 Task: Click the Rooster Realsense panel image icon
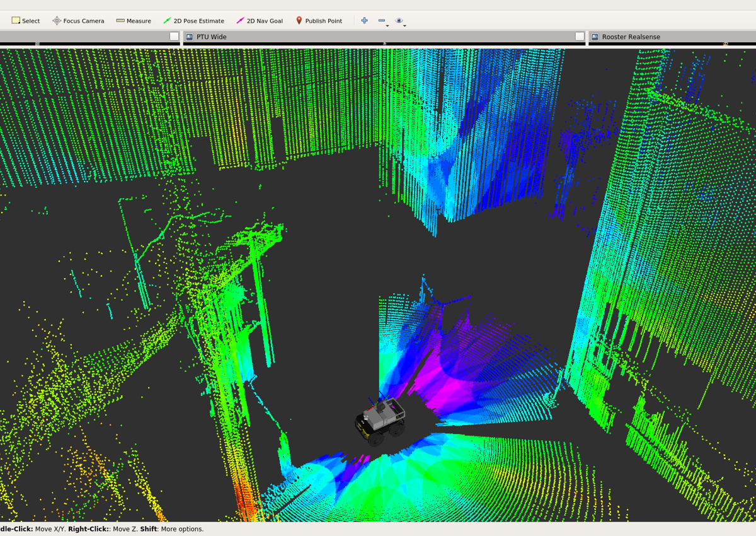pos(595,37)
